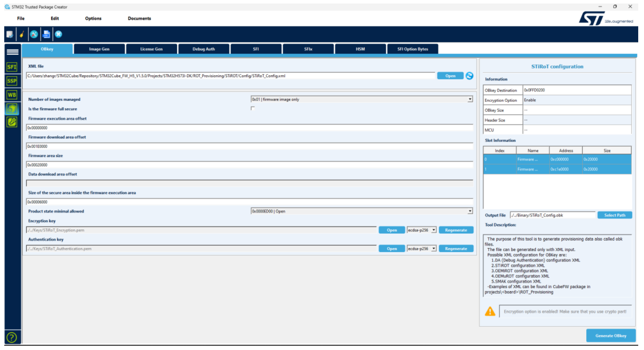Screen dimensions: 644x350
Task: Switch to the SFI tab
Action: (x=256, y=49)
